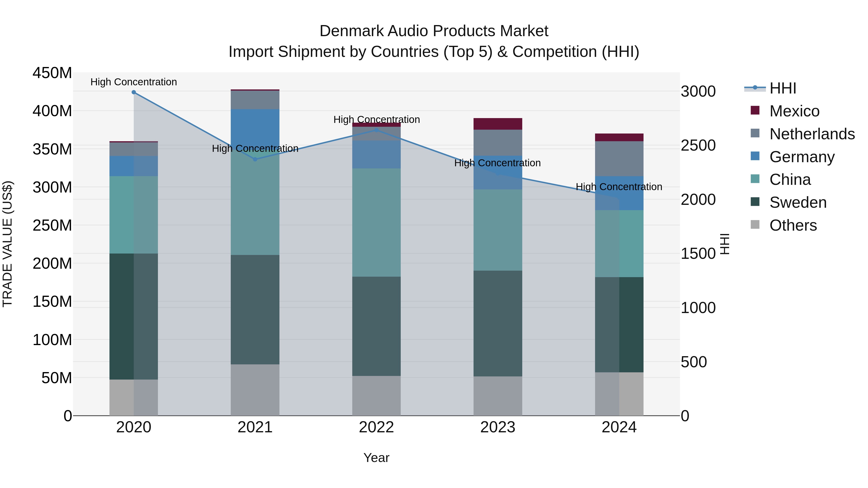Click the China segment of the 2022 bar

[376, 223]
